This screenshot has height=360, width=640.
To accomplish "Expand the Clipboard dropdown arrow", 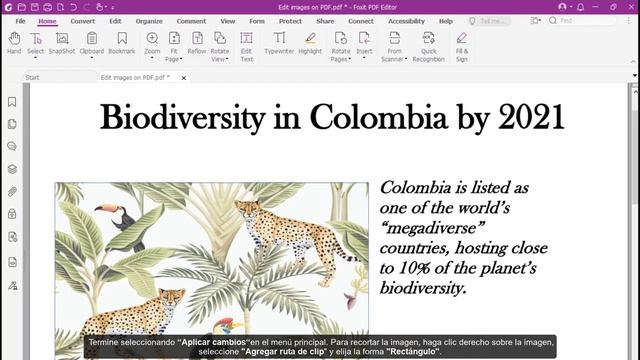I will pyautogui.click(x=91, y=58).
